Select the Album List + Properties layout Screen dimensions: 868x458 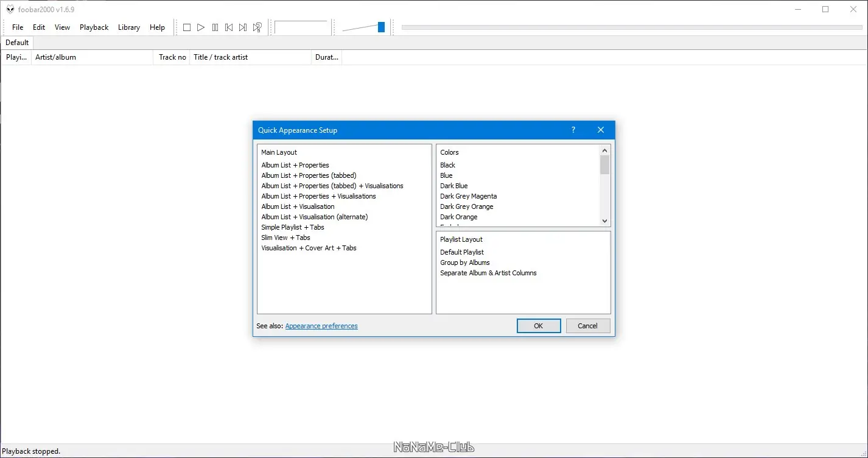295,165
